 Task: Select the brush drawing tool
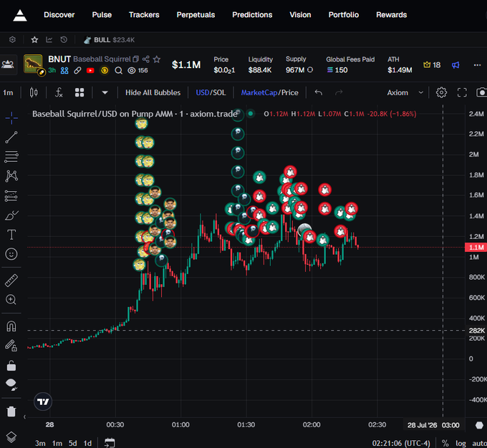[x=11, y=215]
